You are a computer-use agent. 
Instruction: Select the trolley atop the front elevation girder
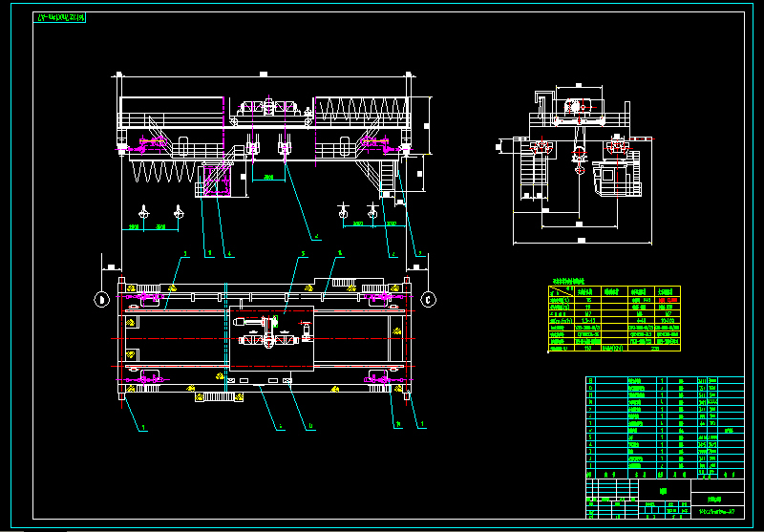[x=271, y=110]
